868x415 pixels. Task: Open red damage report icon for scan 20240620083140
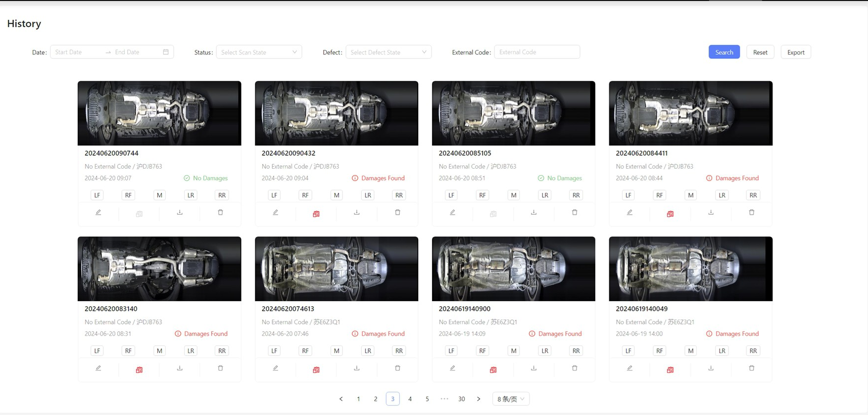point(139,369)
